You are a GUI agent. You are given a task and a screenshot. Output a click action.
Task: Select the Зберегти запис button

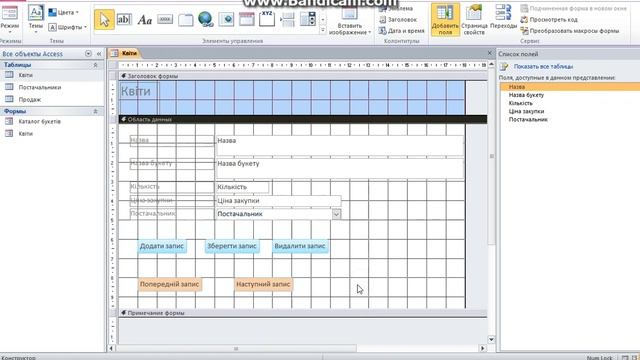[231, 246]
